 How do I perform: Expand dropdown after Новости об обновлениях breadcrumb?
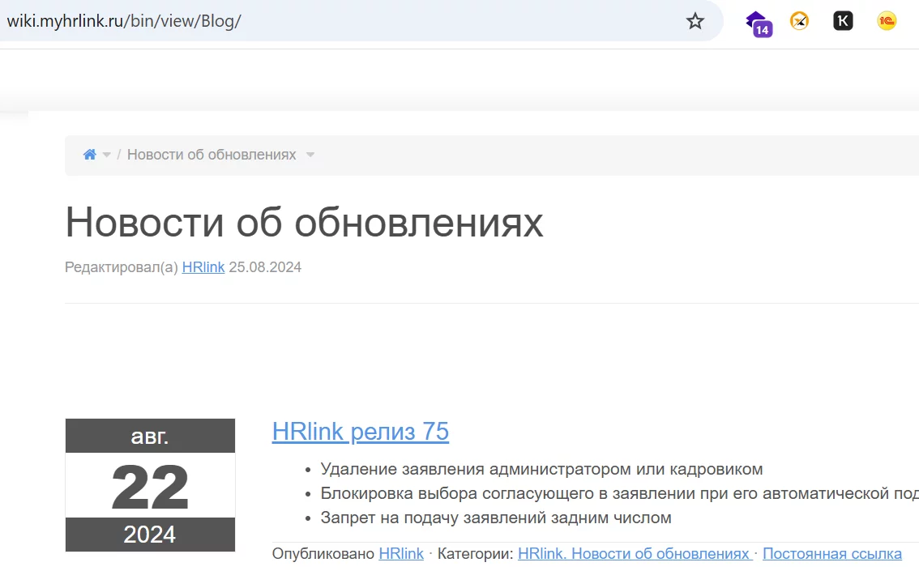pos(310,156)
